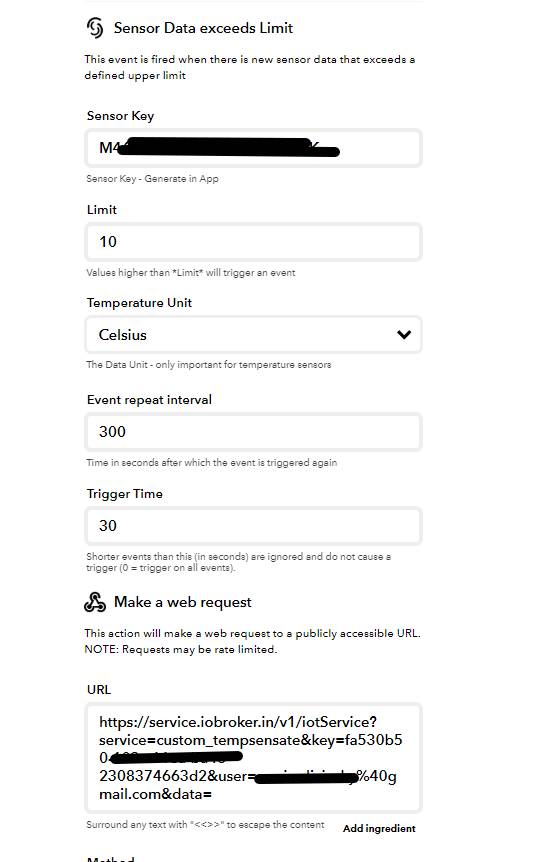This screenshot has width=549, height=862.
Task: Click the 'Surround any text' escape hint
Action: (205, 825)
